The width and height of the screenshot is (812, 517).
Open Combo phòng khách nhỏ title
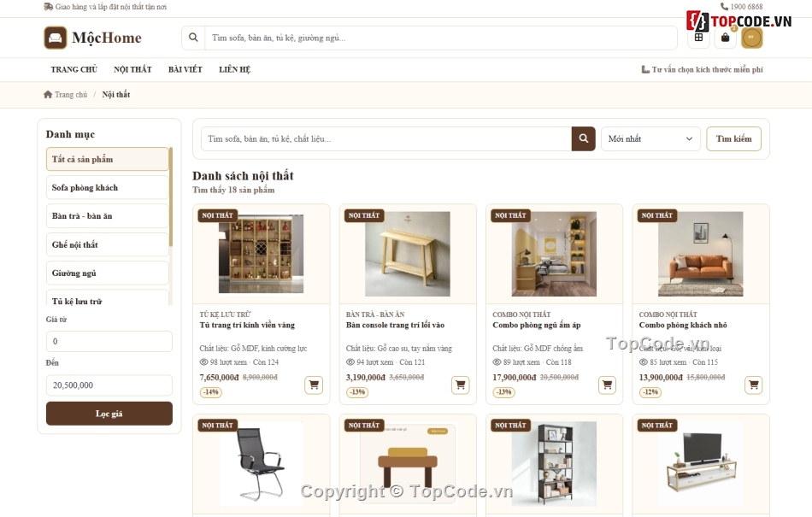[683, 325]
